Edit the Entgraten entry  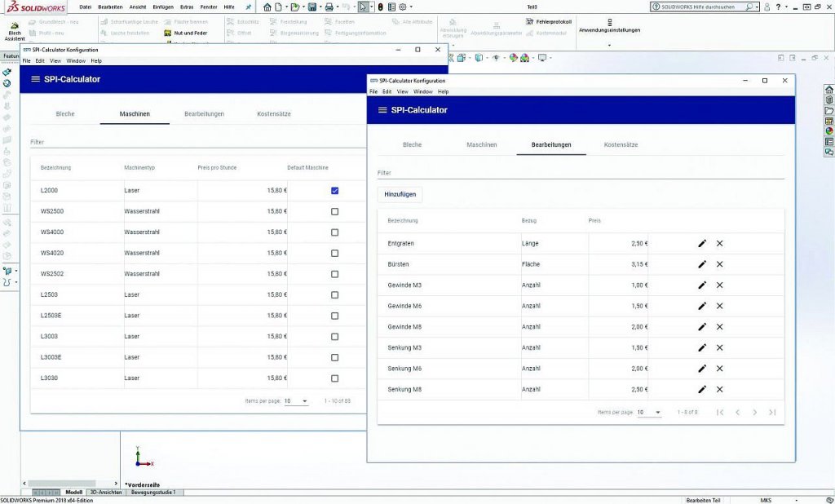pos(702,244)
